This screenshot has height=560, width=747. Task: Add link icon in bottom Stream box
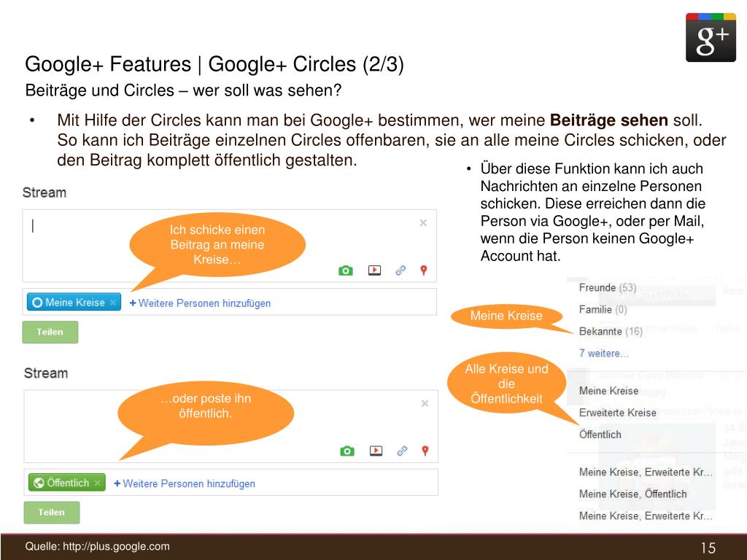point(402,451)
